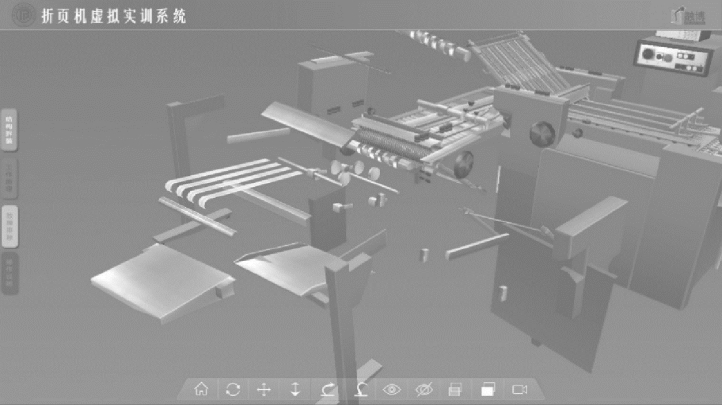The width and height of the screenshot is (722, 405).
Task: Select the detached flat delivery tray part
Action: (x=162, y=282)
